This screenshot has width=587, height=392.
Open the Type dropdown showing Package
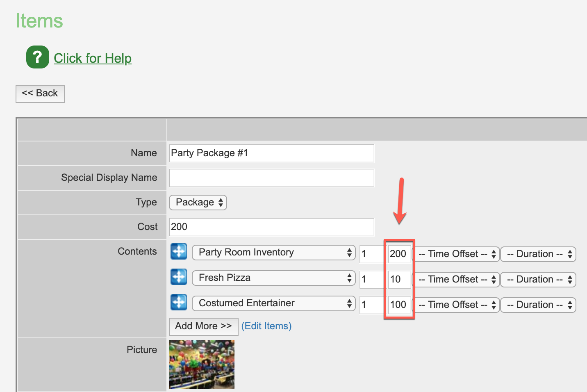click(198, 202)
